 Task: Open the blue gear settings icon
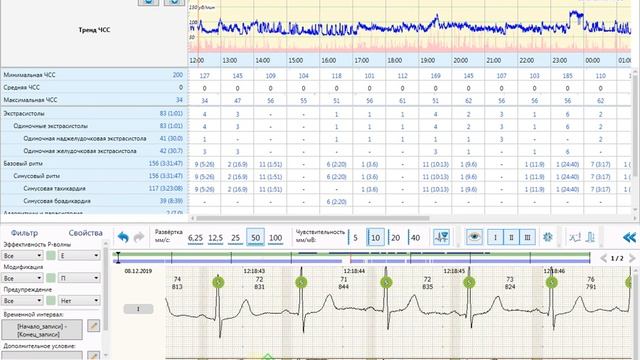[x=548, y=237]
